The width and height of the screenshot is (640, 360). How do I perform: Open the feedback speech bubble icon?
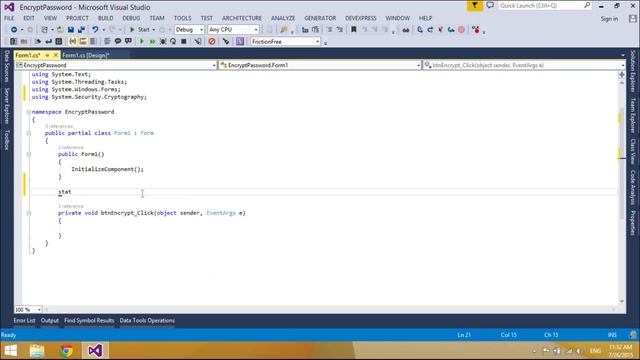[490, 6]
